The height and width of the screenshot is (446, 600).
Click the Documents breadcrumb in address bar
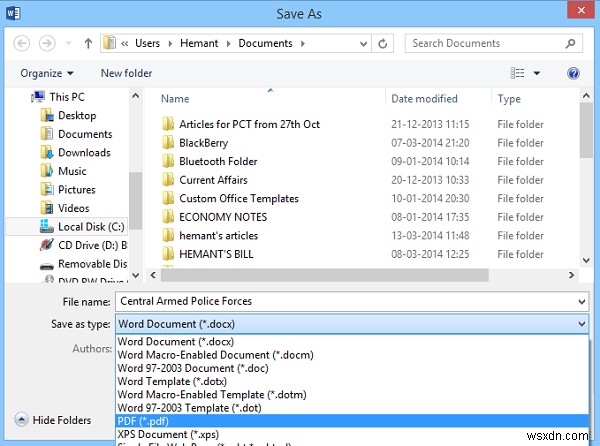click(x=265, y=43)
